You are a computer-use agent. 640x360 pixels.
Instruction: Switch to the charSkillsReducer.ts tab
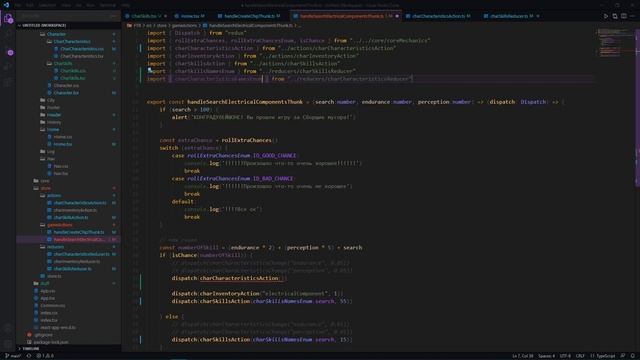pyautogui.click(x=509, y=16)
